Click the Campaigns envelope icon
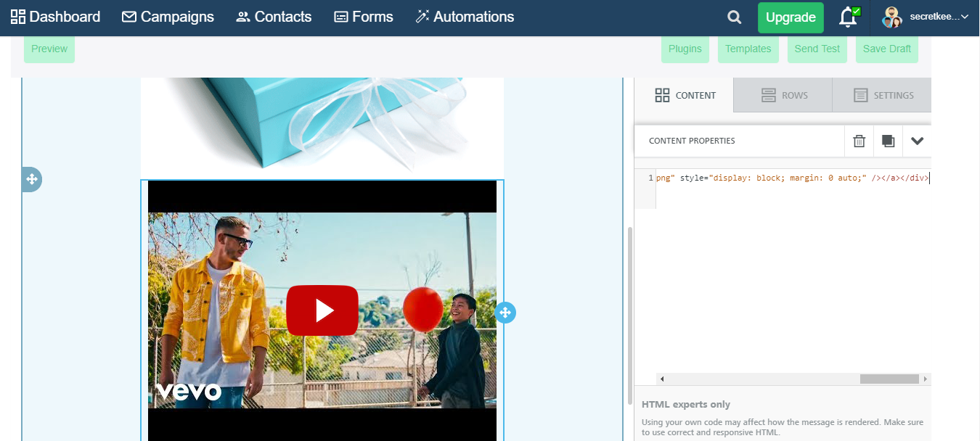The height and width of the screenshot is (441, 980). tap(129, 17)
